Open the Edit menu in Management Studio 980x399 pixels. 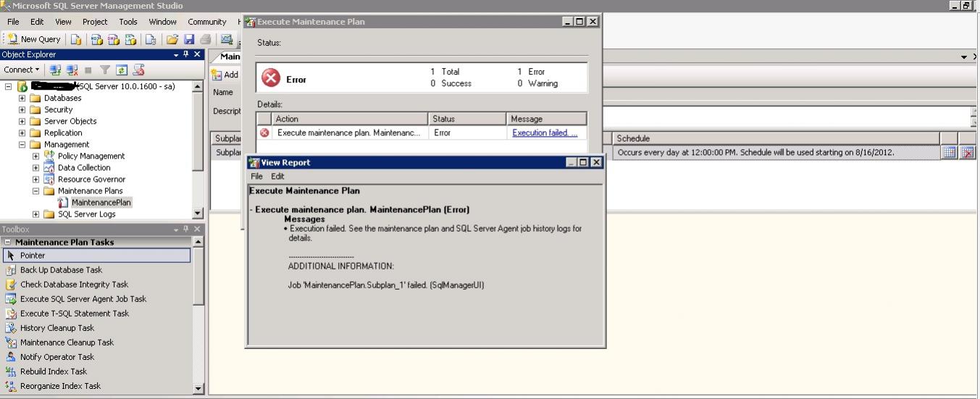click(x=37, y=22)
